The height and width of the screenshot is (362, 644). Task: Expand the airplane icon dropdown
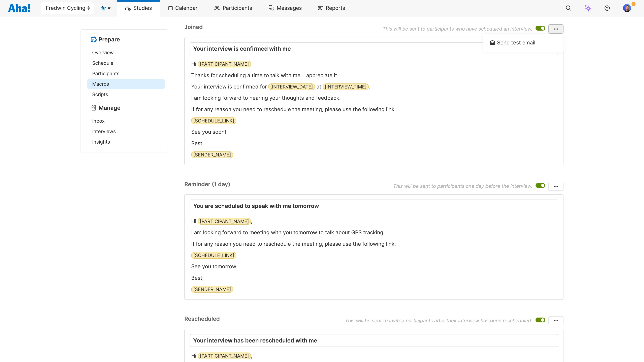(x=106, y=8)
